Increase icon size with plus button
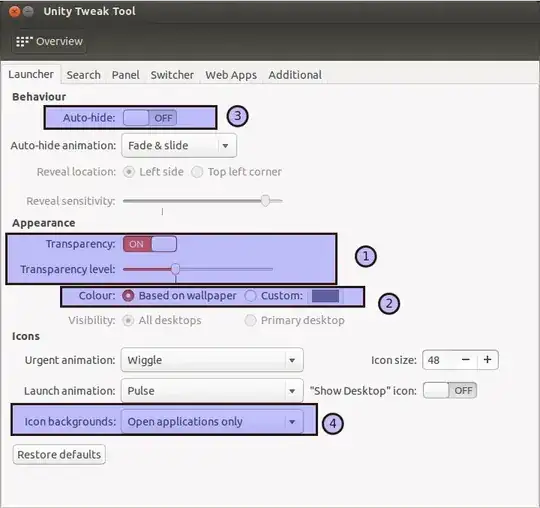This screenshot has height=508, width=540. (x=487, y=360)
